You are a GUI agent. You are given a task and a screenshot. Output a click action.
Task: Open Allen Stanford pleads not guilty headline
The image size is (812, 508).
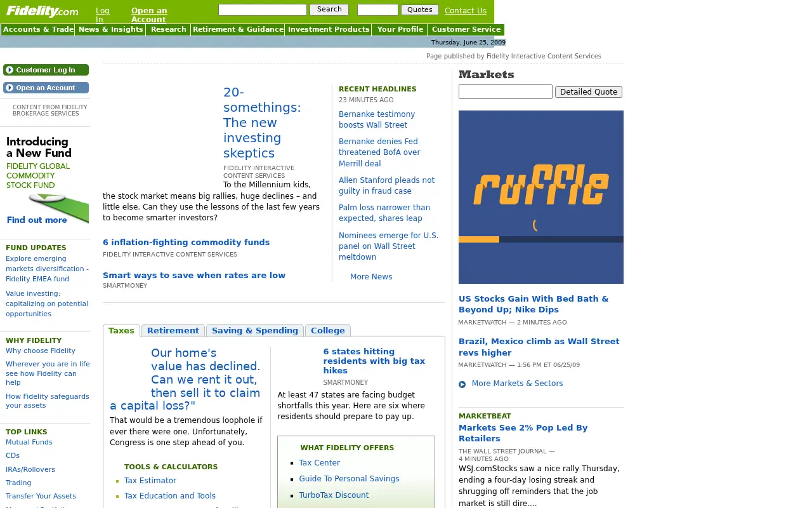(x=386, y=185)
